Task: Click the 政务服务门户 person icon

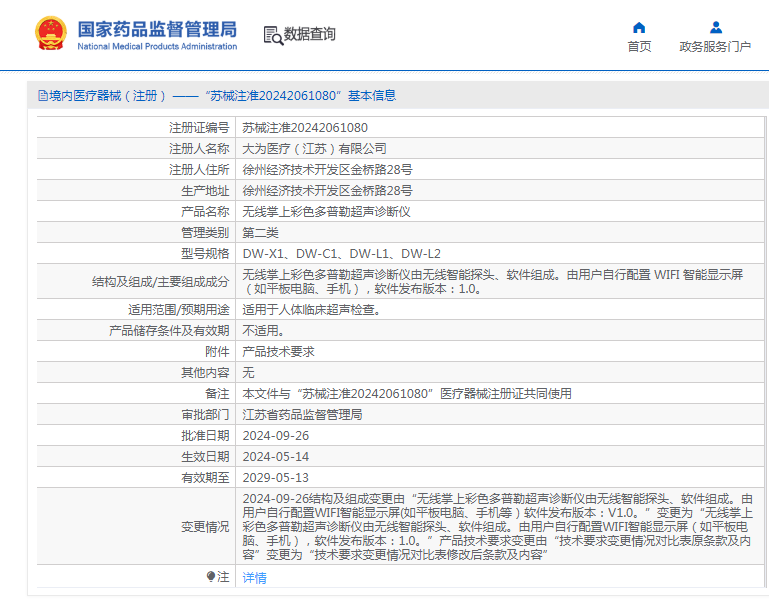Action: click(x=716, y=27)
